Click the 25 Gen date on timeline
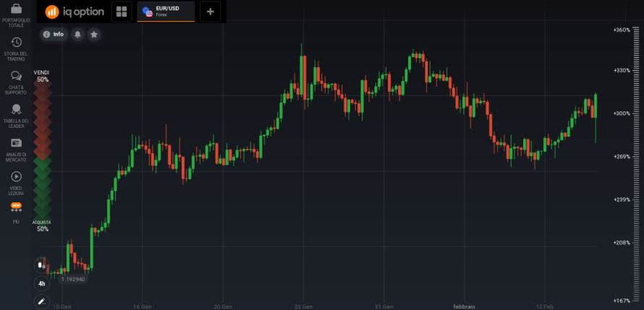 [x=305, y=306]
